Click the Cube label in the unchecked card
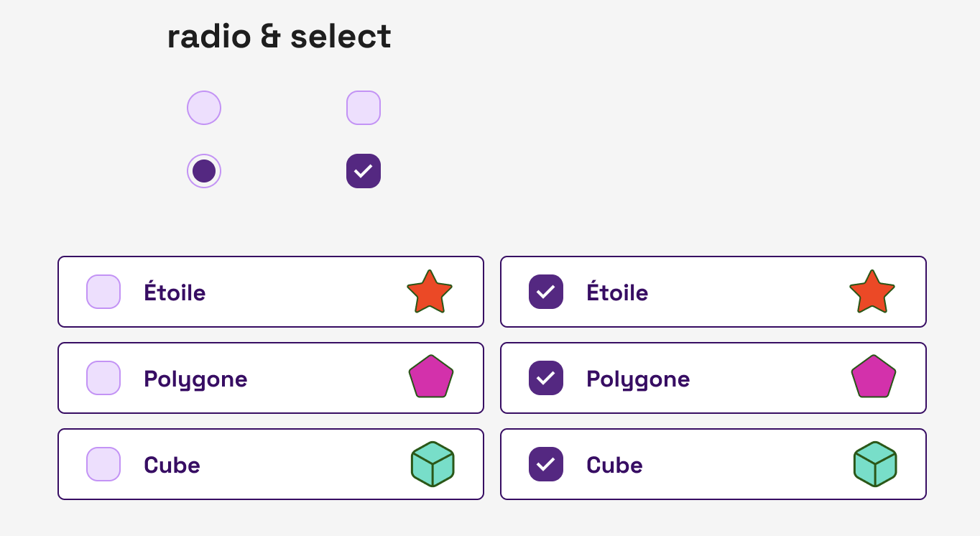Screen dimensions: 980x536 172,466
